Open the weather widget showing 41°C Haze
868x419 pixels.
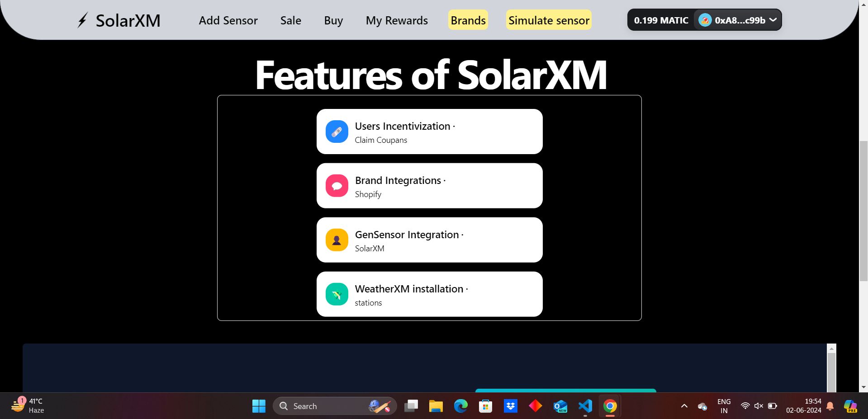tap(28, 405)
